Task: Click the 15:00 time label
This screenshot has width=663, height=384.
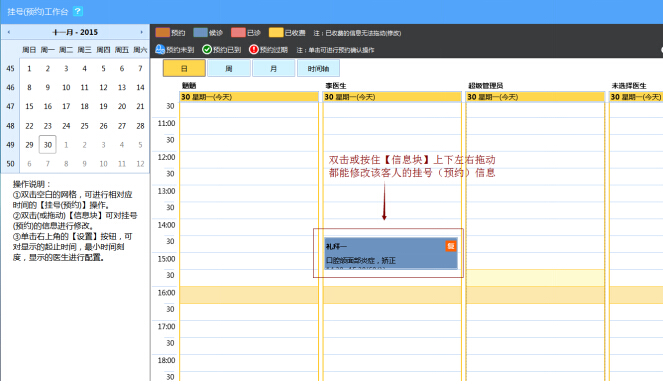Action: pyautogui.click(x=166, y=258)
